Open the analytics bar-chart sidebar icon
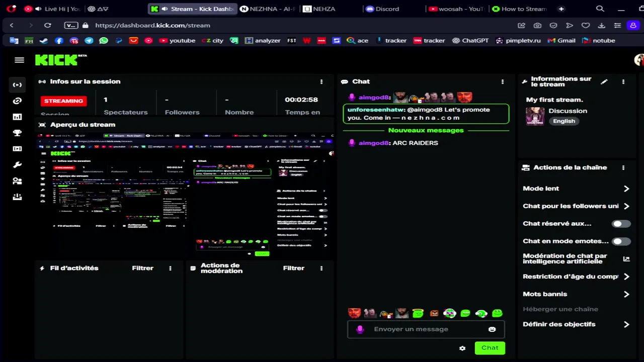The height and width of the screenshot is (362, 644). pos(17,117)
